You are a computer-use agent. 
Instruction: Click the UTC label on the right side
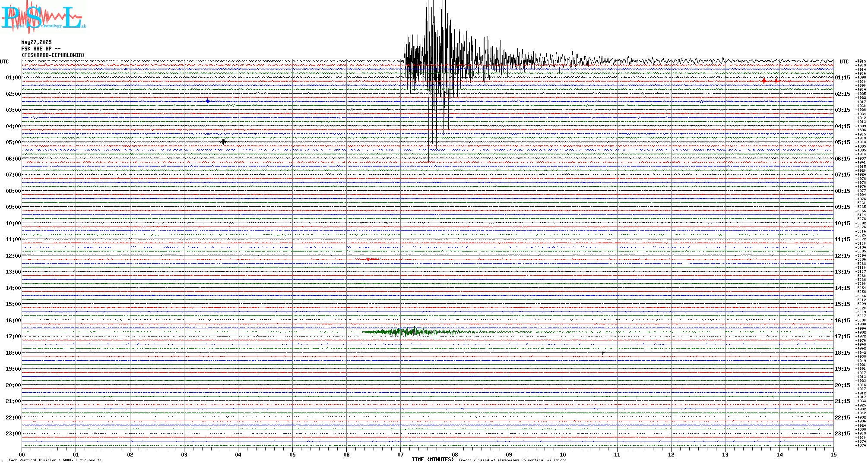click(844, 62)
